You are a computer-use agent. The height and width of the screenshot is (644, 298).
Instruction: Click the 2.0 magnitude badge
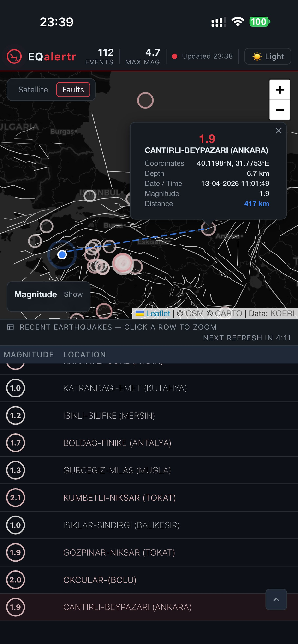16,580
